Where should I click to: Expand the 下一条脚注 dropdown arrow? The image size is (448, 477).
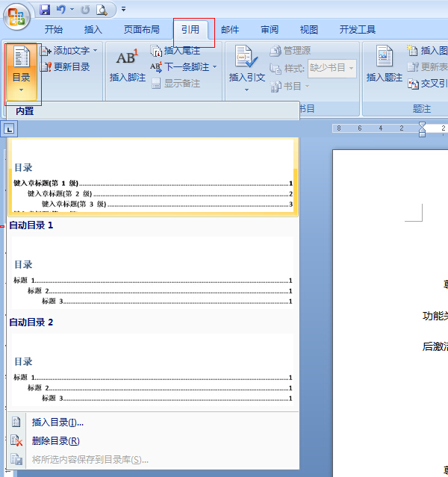click(x=214, y=66)
